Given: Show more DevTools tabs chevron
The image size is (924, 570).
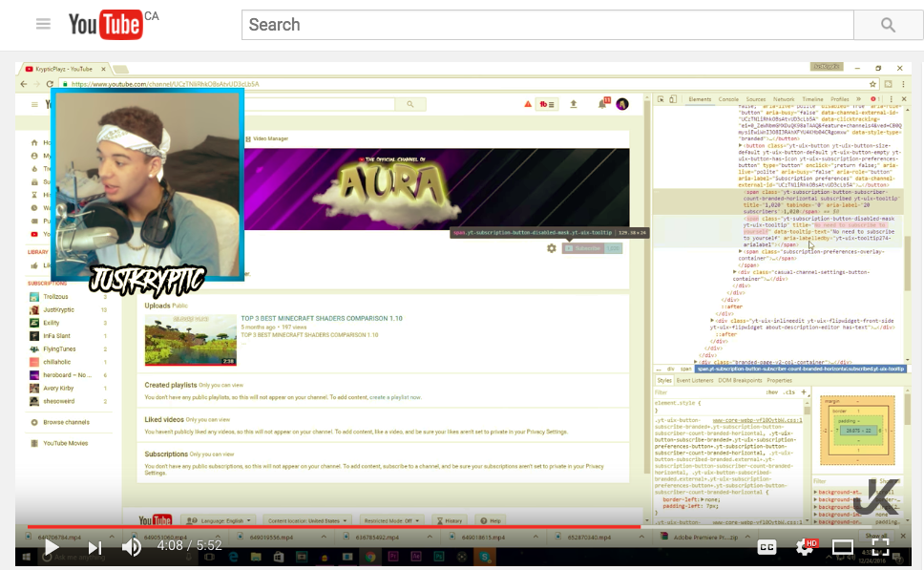Looking at the screenshot, I should pyautogui.click(x=858, y=99).
